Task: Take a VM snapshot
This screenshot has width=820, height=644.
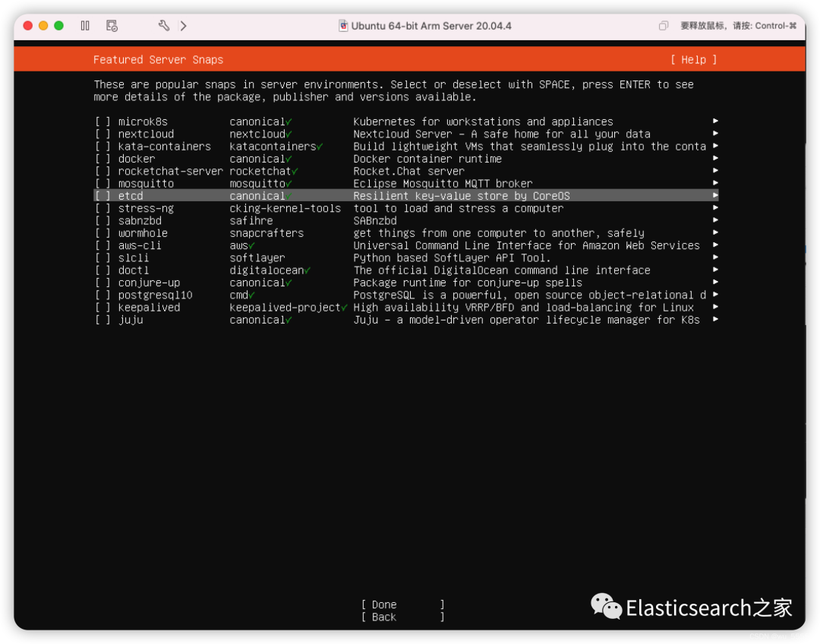Action: coord(112,26)
